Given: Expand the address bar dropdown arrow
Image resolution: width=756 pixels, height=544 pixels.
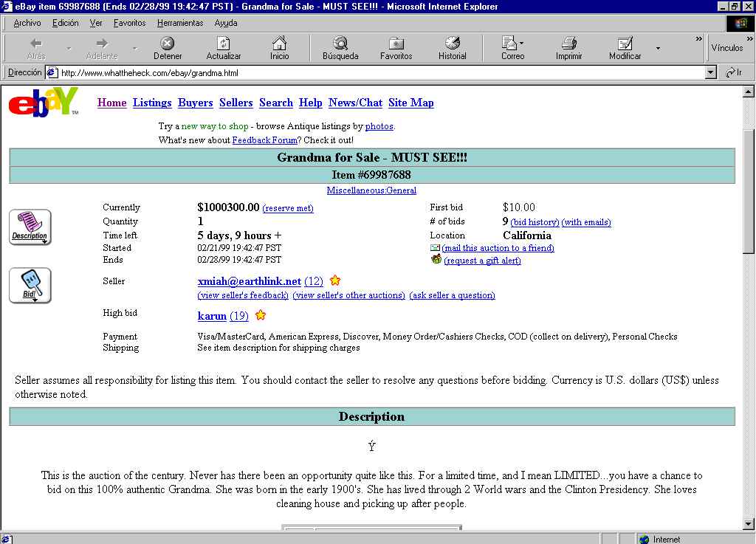Looking at the screenshot, I should coord(711,72).
